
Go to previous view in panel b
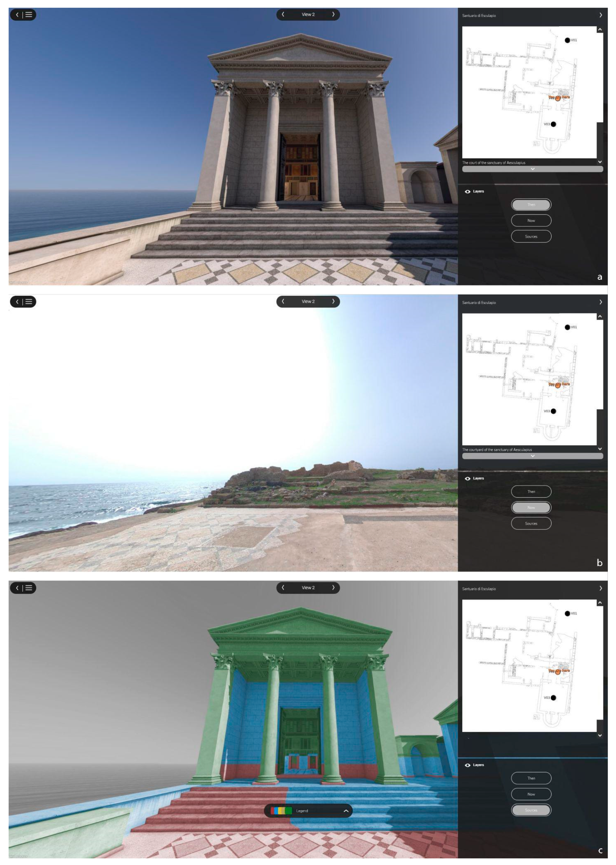(x=283, y=301)
